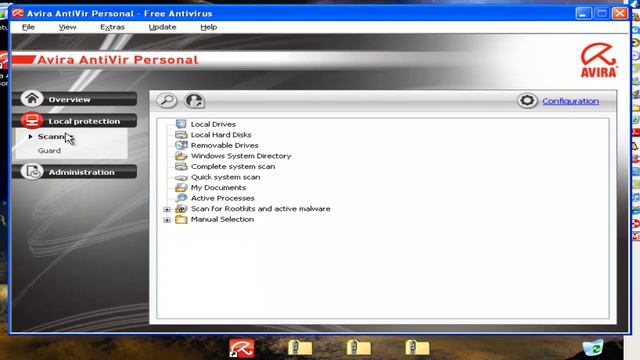Select 'My Documents' text
This screenshot has height=360, width=640.
(218, 188)
